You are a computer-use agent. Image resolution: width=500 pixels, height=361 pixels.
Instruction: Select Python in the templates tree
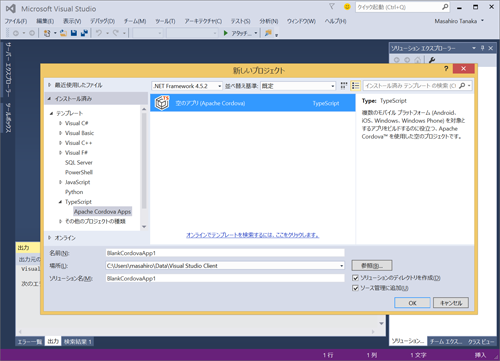click(x=74, y=192)
